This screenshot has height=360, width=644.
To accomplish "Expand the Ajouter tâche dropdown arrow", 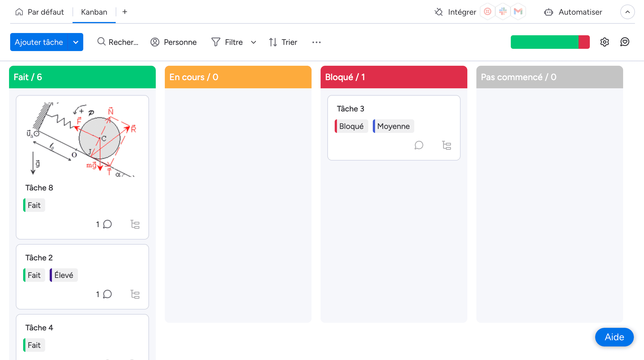I will click(76, 42).
